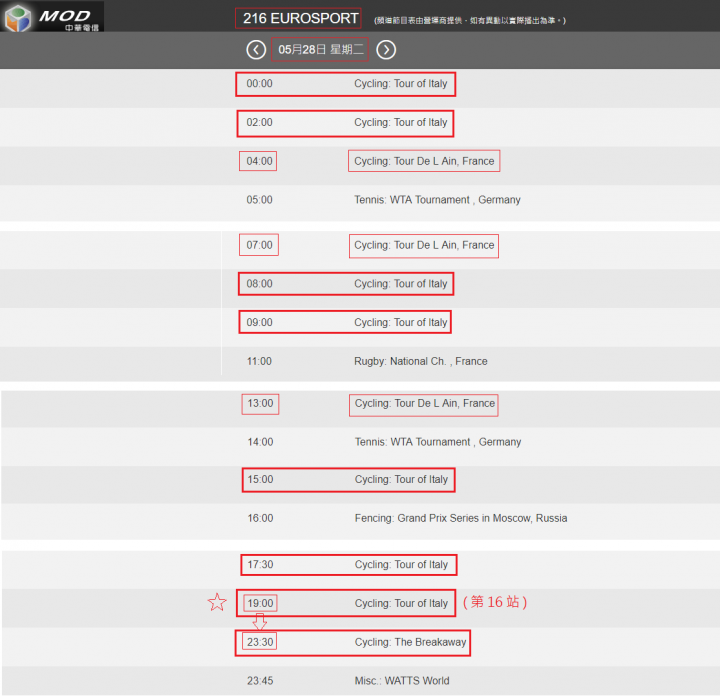The width and height of the screenshot is (720, 696).
Task: Click the 17:30 time entry
Action: [260, 565]
